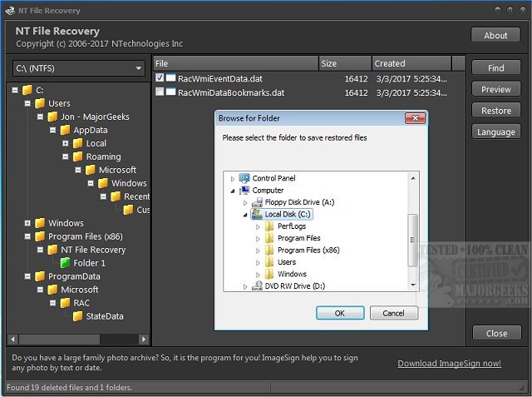Click the Preview button

(495, 89)
